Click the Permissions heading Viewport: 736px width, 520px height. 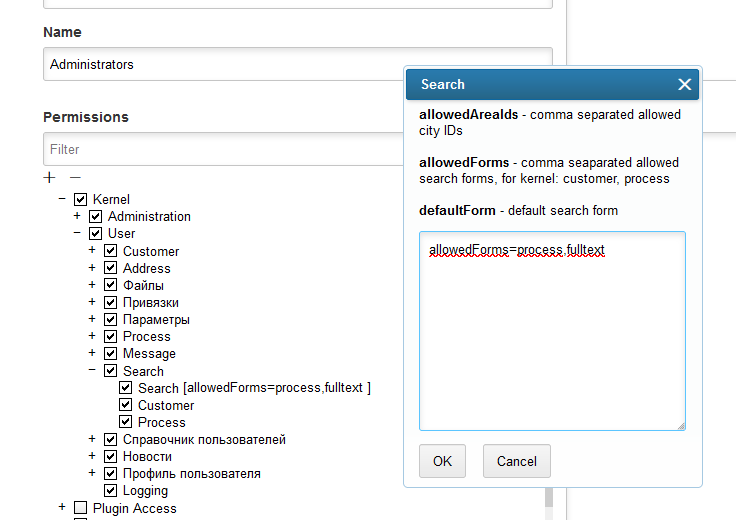pos(86,117)
